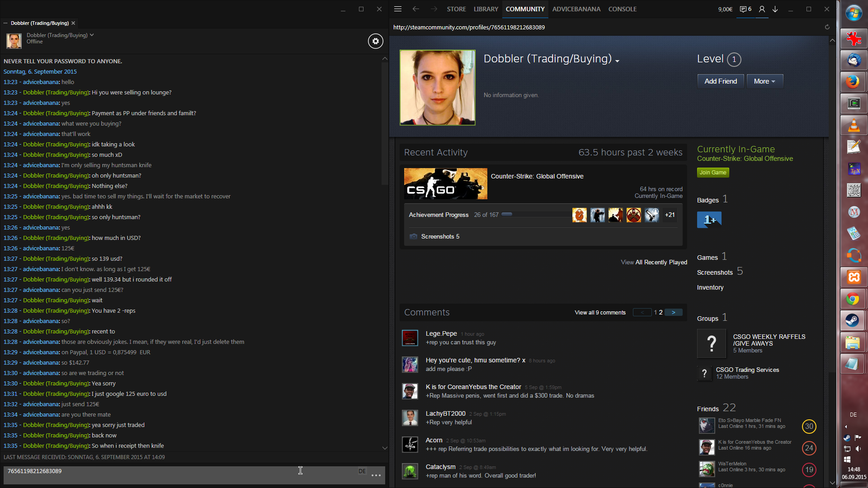Open friends list person icon

pyautogui.click(x=762, y=9)
